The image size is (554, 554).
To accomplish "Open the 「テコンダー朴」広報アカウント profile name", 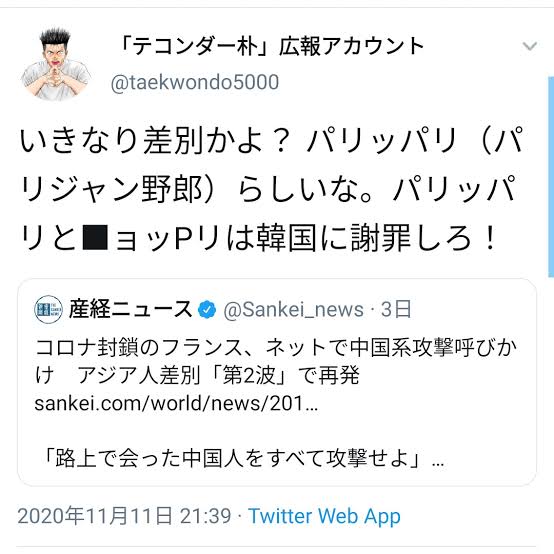I will [x=271, y=47].
